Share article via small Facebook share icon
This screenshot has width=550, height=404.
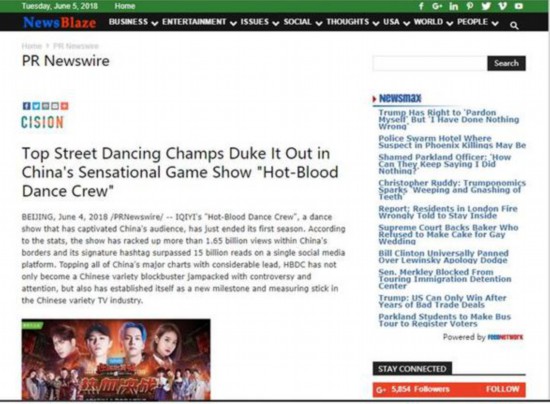tap(26, 106)
